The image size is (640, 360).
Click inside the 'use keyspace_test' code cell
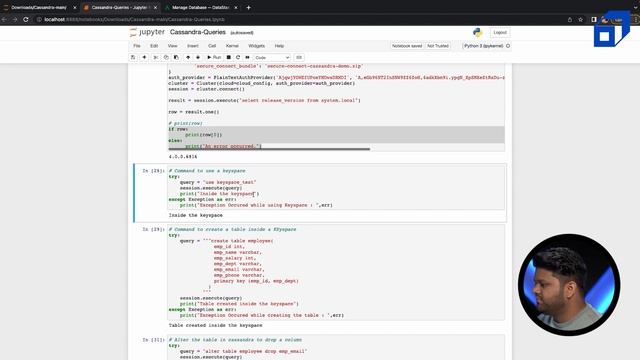(x=336, y=188)
